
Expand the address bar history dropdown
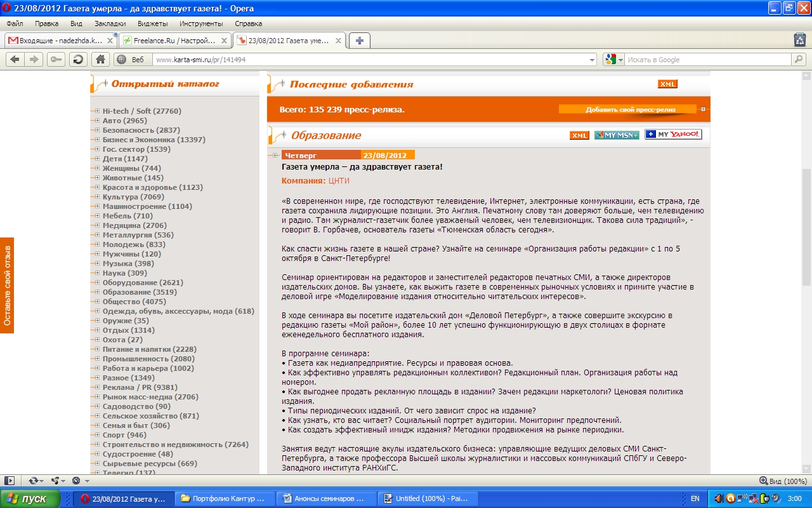593,60
